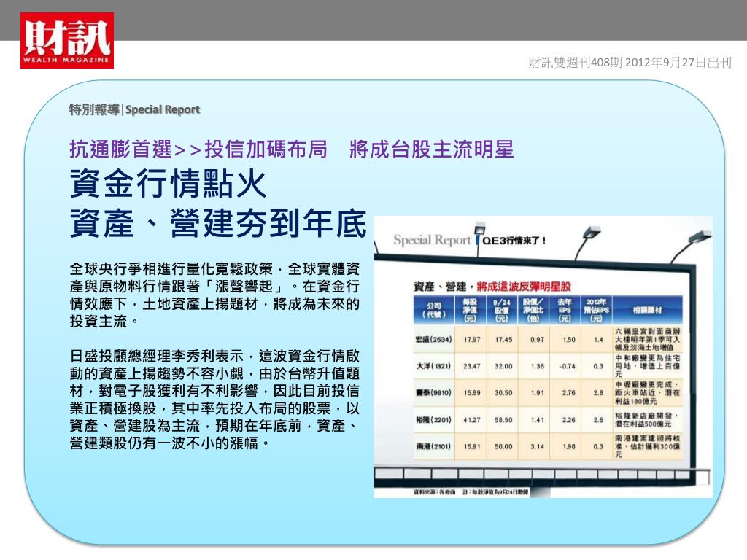This screenshot has width=747, height=560.
Task: Click the source footnote 資料來源：各券商
Action: point(434,492)
